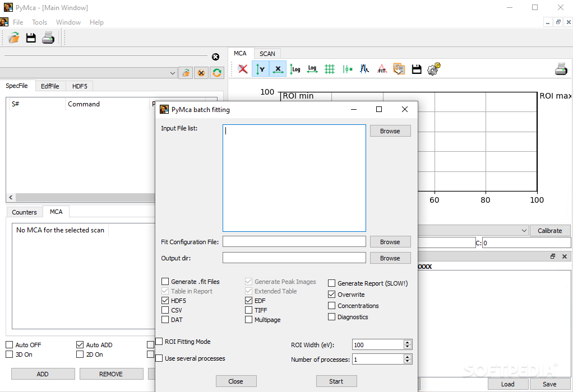
Task: Click the printer icon in main toolbar
Action: [48, 38]
